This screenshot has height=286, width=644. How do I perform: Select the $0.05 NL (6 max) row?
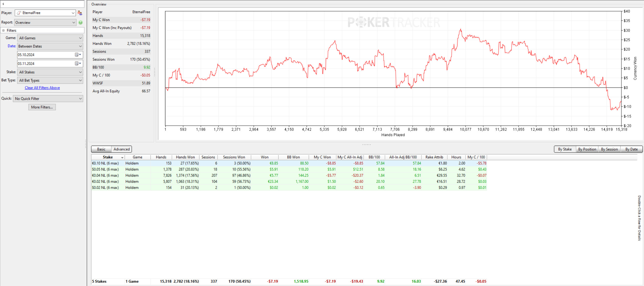pyautogui.click(x=289, y=169)
